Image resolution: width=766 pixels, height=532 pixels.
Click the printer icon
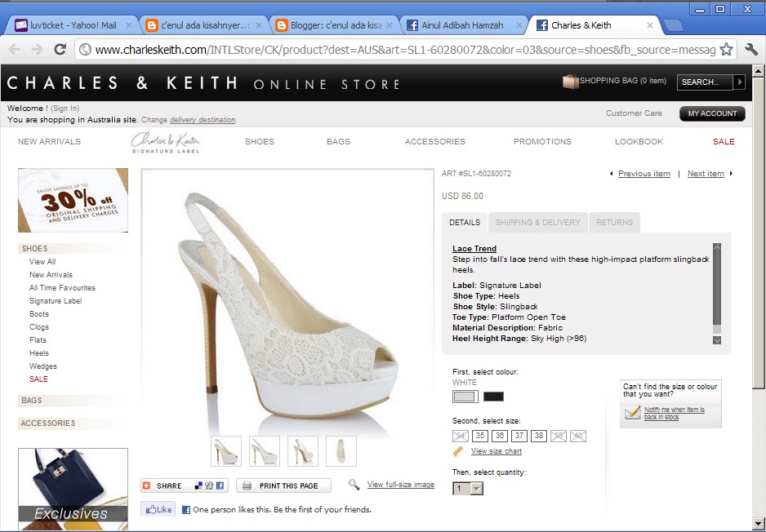coord(247,485)
